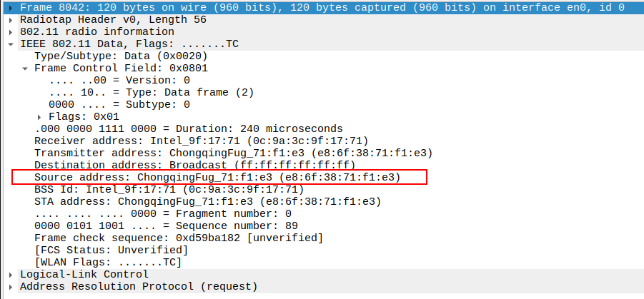
Task: Expand the Frame 8042 summary row
Action: (x=10, y=7)
